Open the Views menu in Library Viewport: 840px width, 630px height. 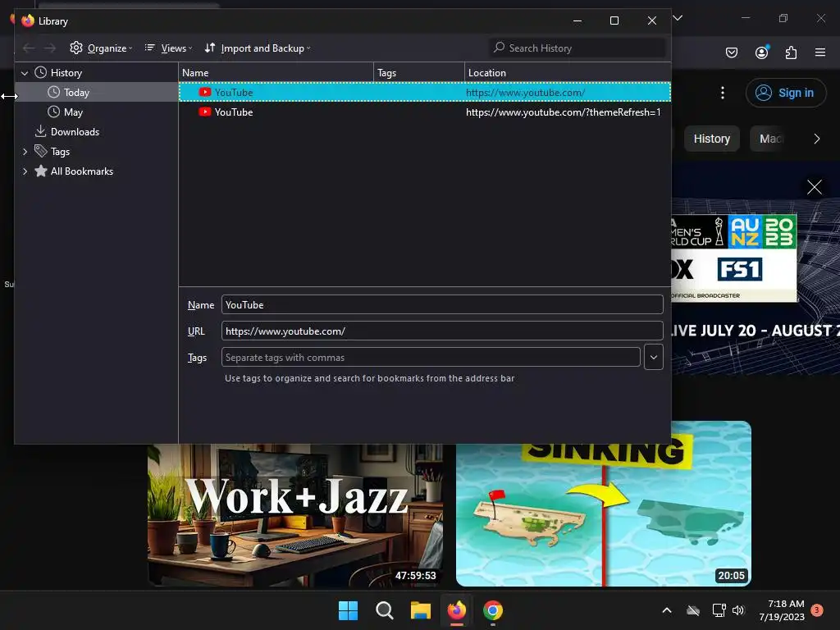point(168,48)
